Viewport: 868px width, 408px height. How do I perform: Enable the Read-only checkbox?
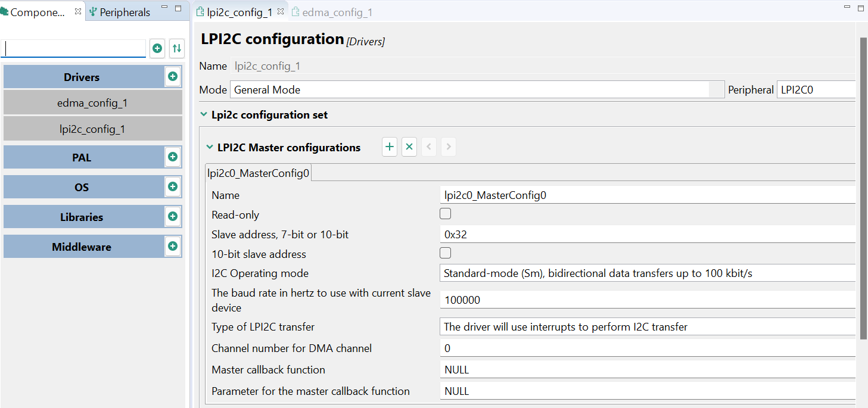point(445,214)
